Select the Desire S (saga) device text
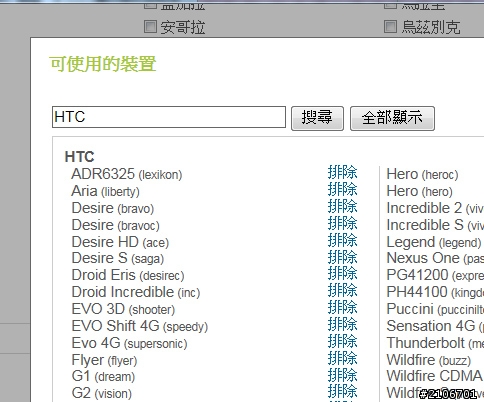Viewport: 484px width, 402px height. (118, 258)
